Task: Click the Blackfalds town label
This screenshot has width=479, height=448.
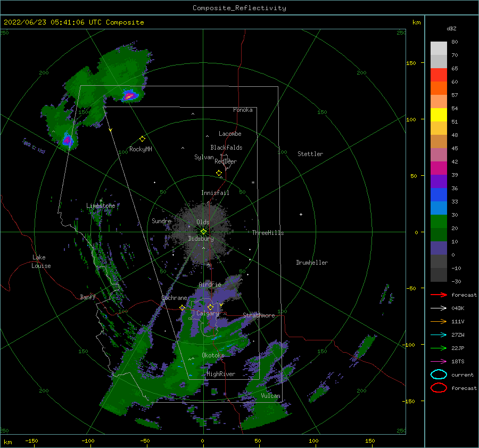Action: 226,148
